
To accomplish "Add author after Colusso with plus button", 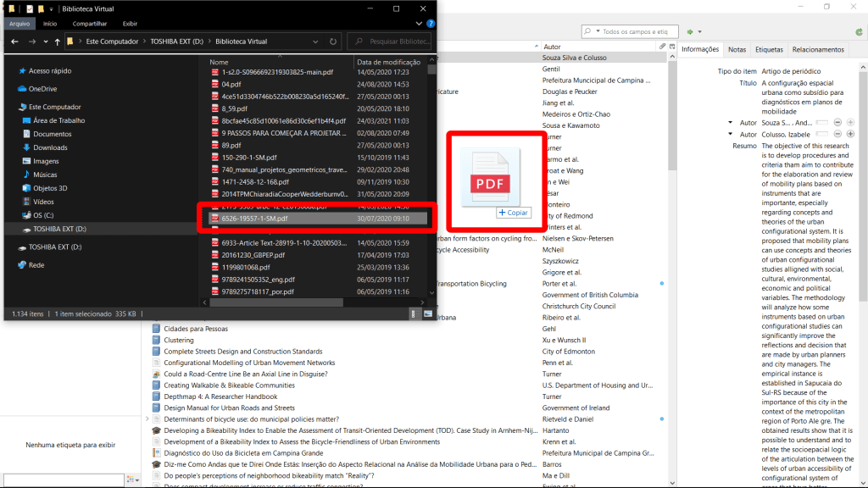I will tap(850, 134).
